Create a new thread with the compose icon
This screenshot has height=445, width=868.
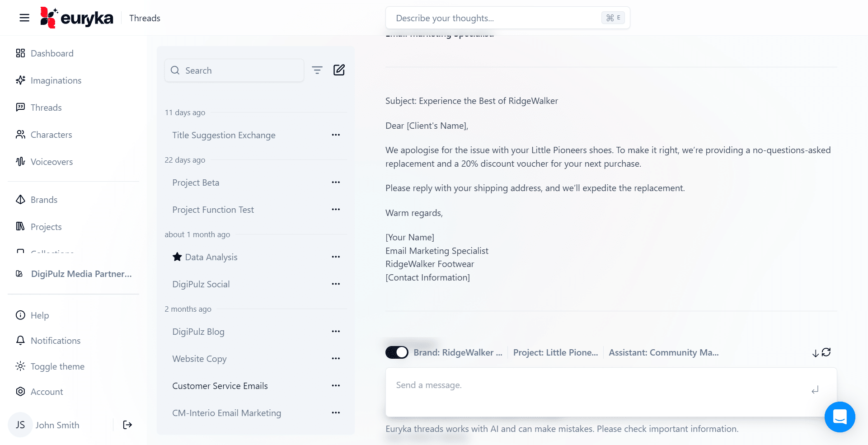(339, 70)
